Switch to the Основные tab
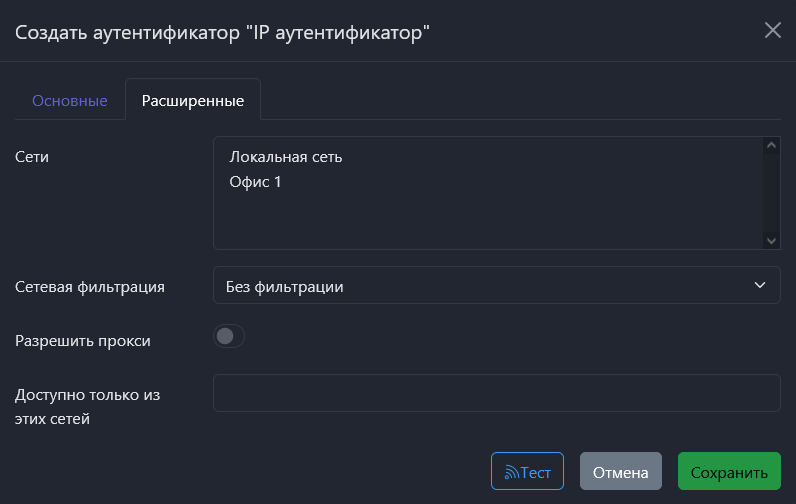The image size is (796, 504). click(70, 101)
